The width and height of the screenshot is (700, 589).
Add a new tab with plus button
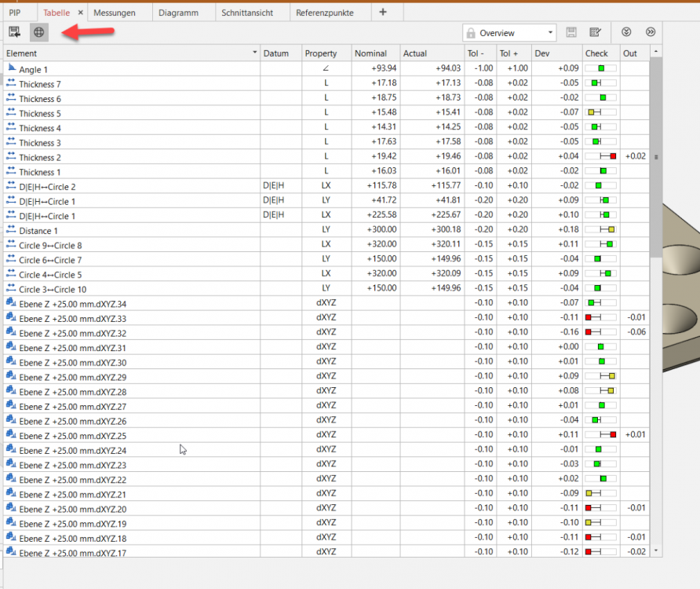[x=383, y=13]
